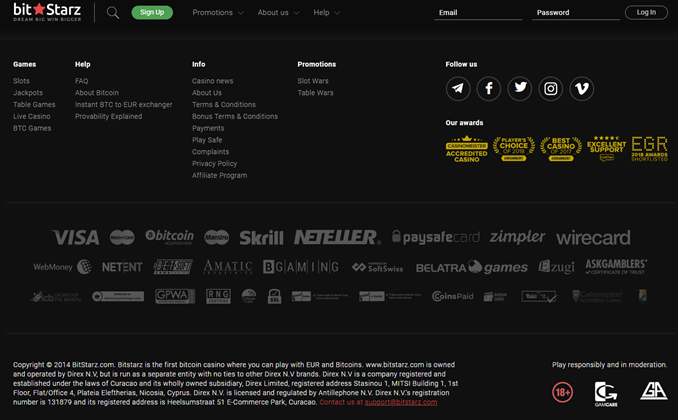
Task: Click the BitStarz logo
Action: [47, 12]
